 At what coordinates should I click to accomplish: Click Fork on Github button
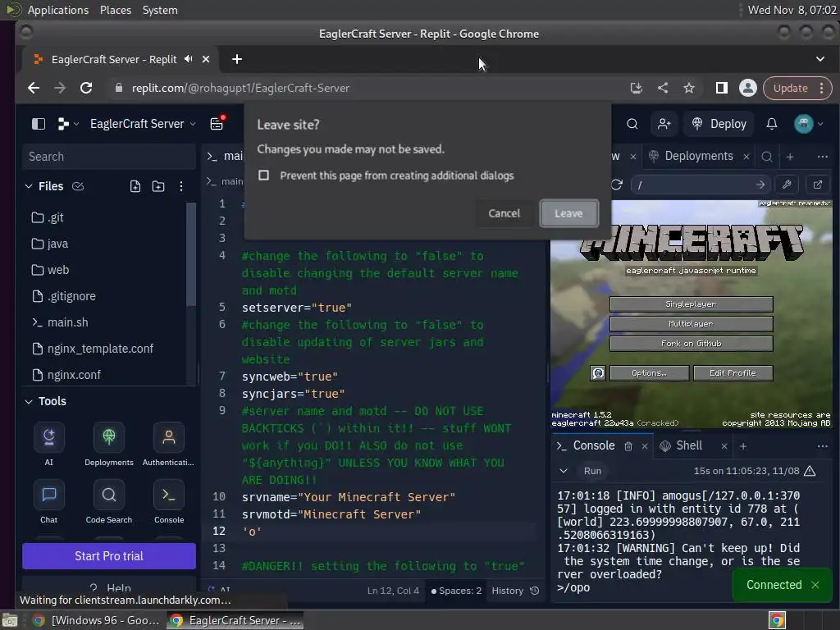691,344
